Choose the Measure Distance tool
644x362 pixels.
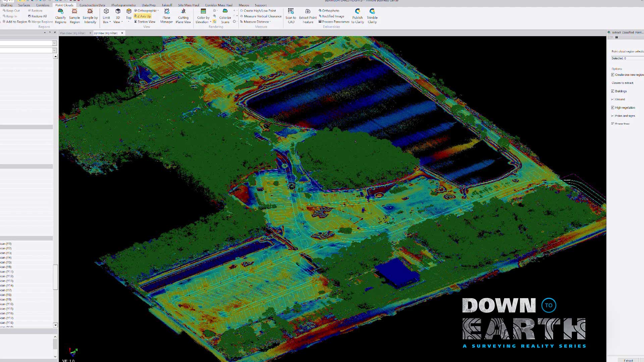pyautogui.click(x=254, y=22)
